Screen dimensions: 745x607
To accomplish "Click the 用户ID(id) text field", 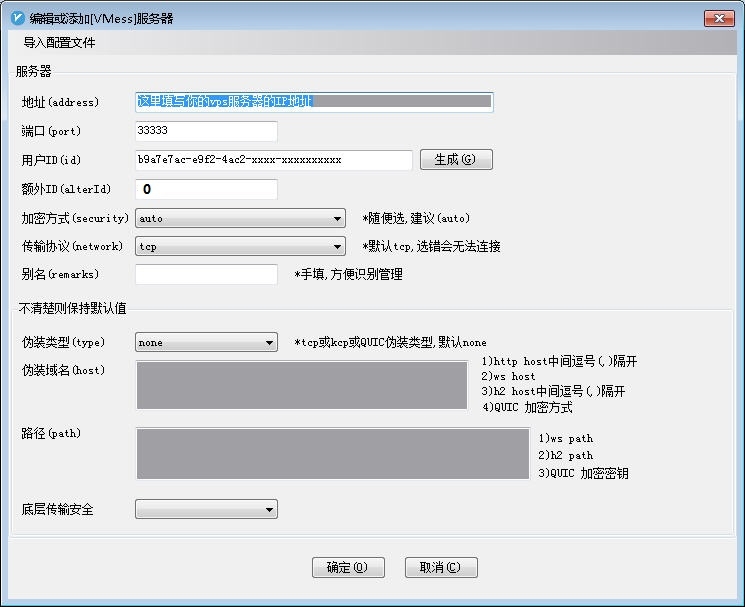I will 273,160.
